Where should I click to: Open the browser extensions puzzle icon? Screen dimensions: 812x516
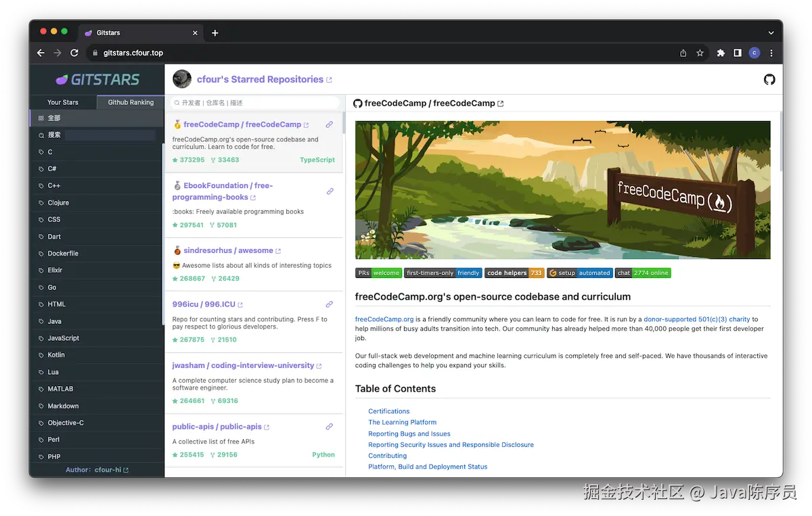[721, 53]
